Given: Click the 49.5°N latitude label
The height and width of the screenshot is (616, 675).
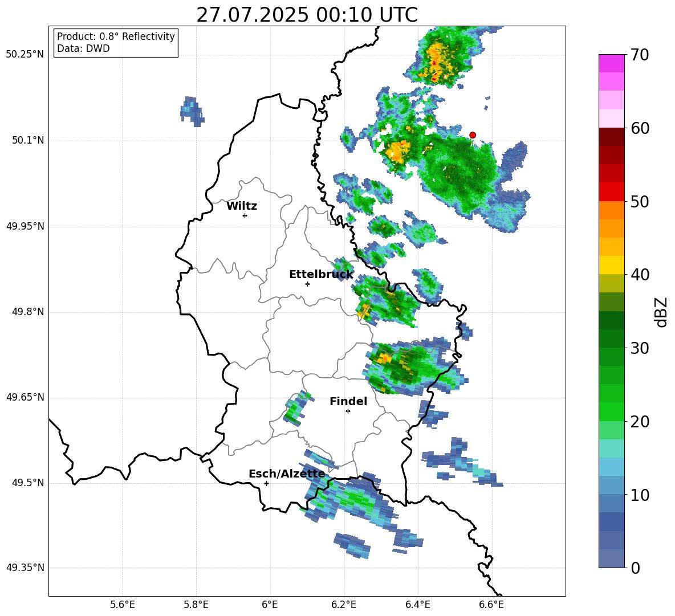Looking at the screenshot, I should point(28,483).
